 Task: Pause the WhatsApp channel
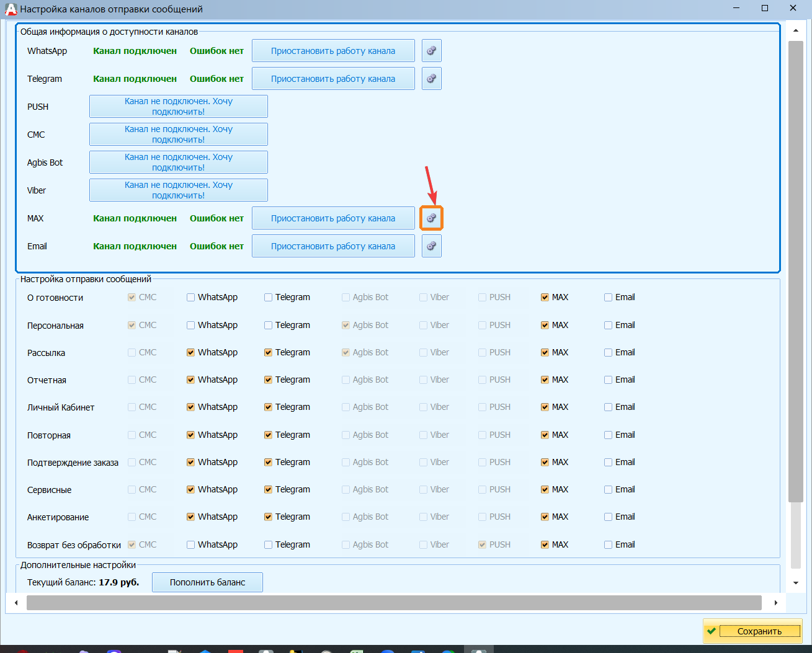point(333,51)
